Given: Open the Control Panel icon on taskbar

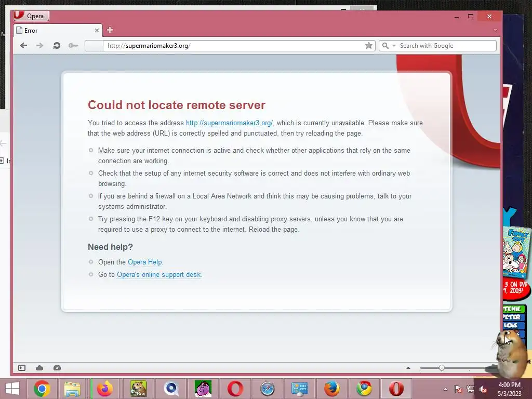Looking at the screenshot, I should [x=300, y=389].
